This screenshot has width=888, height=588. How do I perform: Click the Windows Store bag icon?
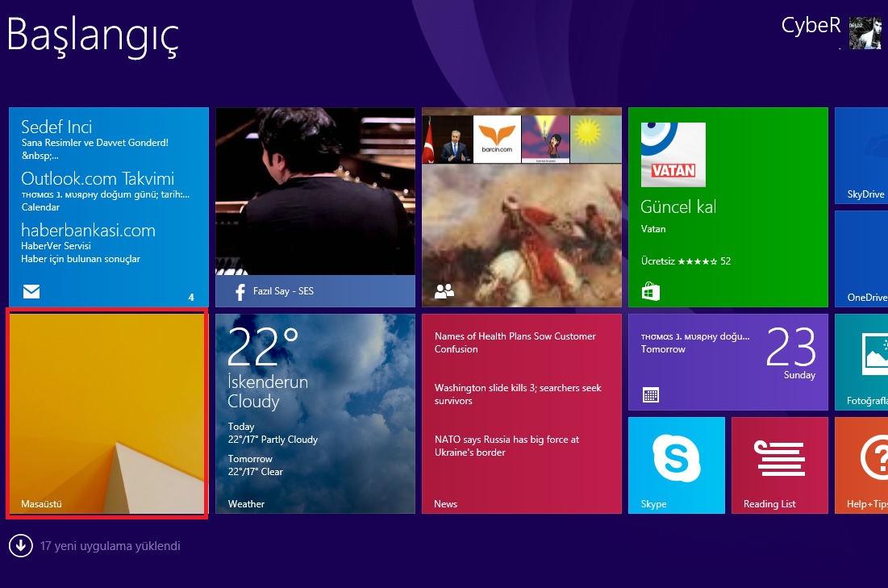(651, 291)
